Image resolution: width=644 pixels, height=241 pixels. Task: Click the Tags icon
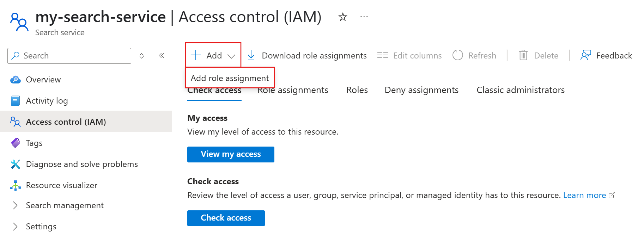point(16,143)
